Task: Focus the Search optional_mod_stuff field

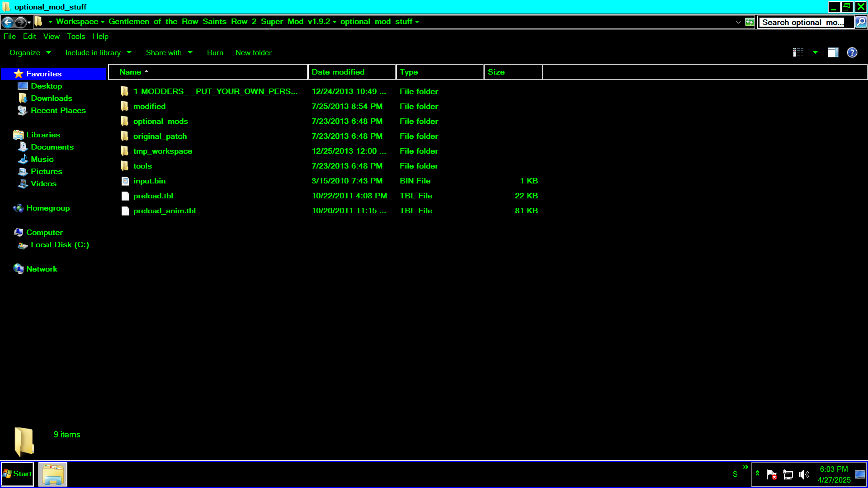Action: (806, 22)
